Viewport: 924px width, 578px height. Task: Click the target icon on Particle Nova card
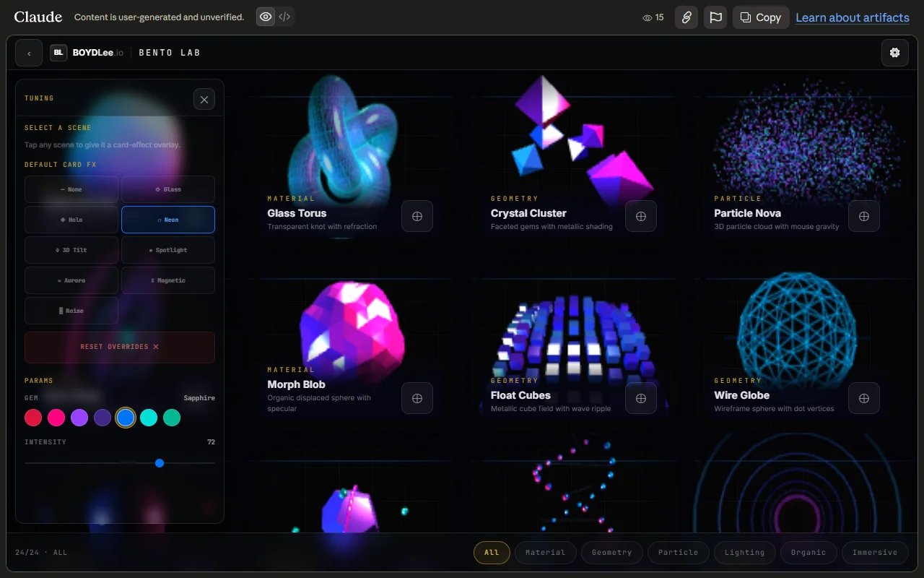point(864,216)
